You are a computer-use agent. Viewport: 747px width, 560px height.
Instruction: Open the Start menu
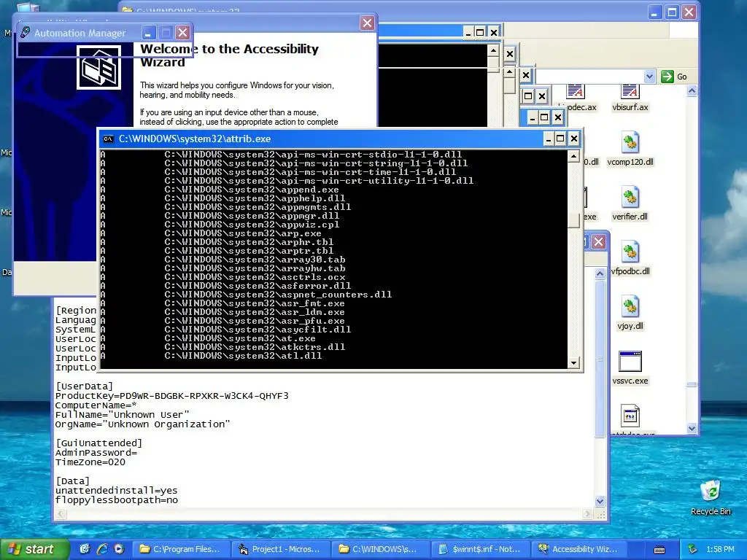click(x=34, y=549)
